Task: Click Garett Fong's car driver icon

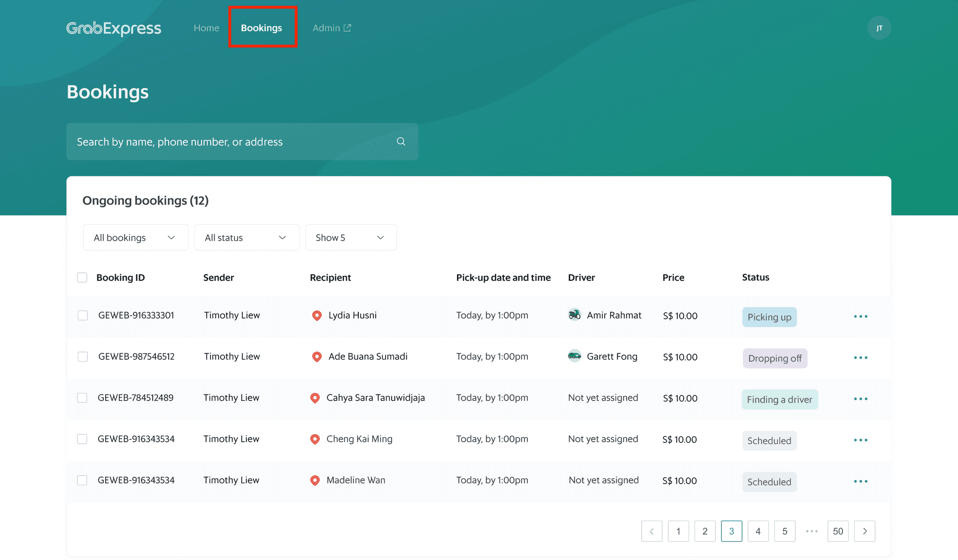Action: (574, 356)
